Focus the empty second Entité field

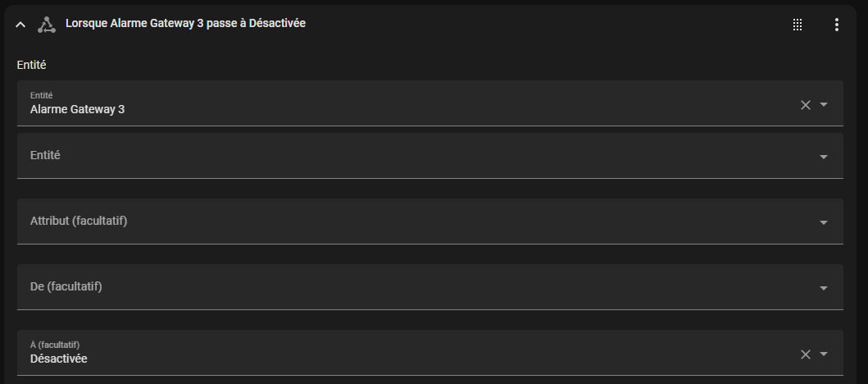(430, 156)
